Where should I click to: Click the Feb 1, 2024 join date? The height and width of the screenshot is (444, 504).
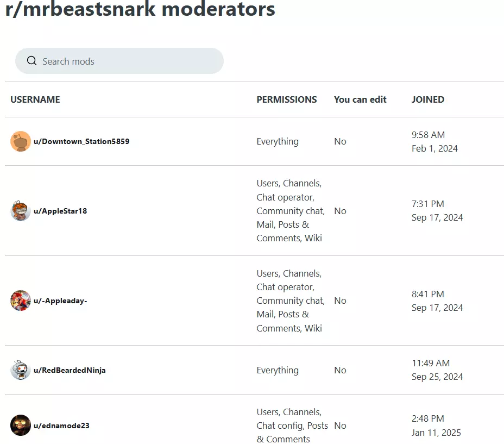click(434, 148)
